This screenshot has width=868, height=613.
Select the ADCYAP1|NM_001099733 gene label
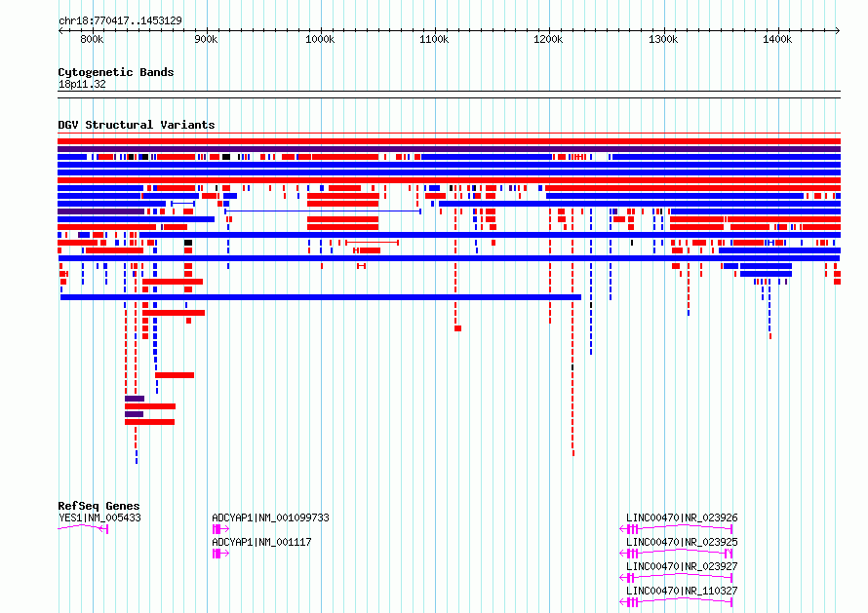[271, 517]
